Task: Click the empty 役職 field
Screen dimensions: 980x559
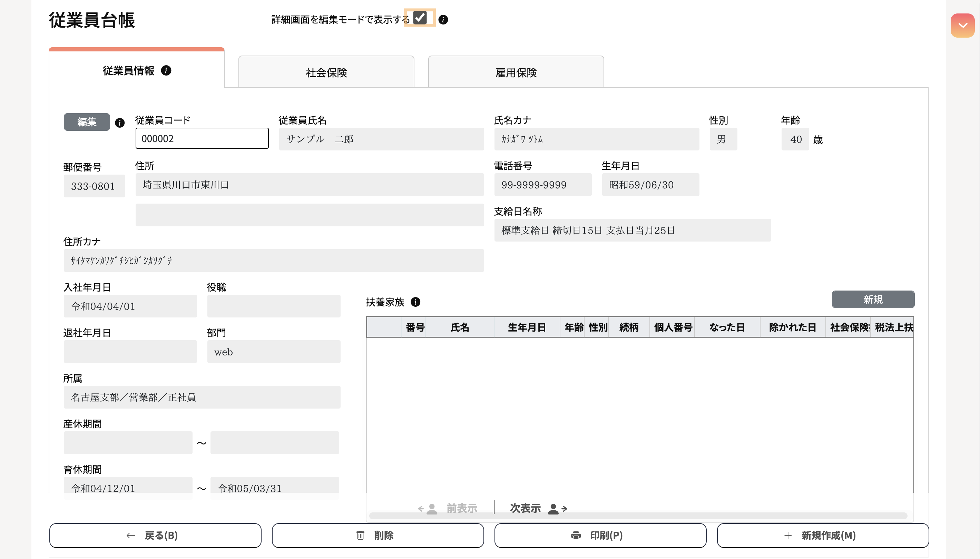Action: tap(274, 306)
